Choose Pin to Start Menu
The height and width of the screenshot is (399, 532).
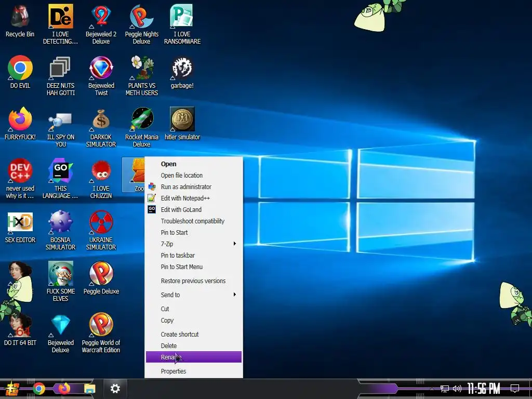194,267
